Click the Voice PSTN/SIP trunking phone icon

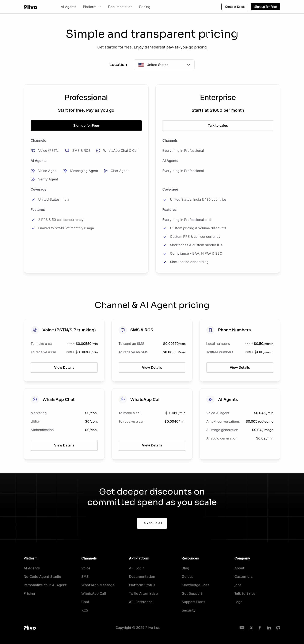pyautogui.click(x=35, y=330)
